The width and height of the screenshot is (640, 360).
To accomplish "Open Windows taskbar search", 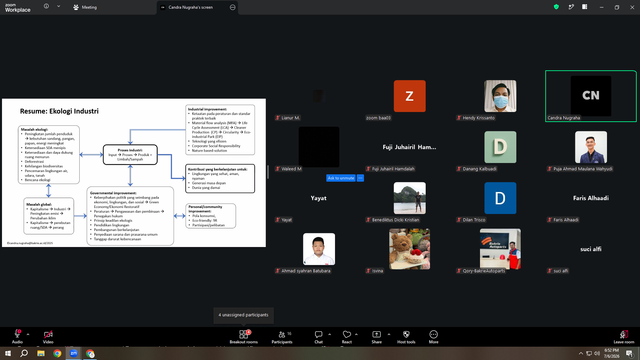I will (24, 353).
